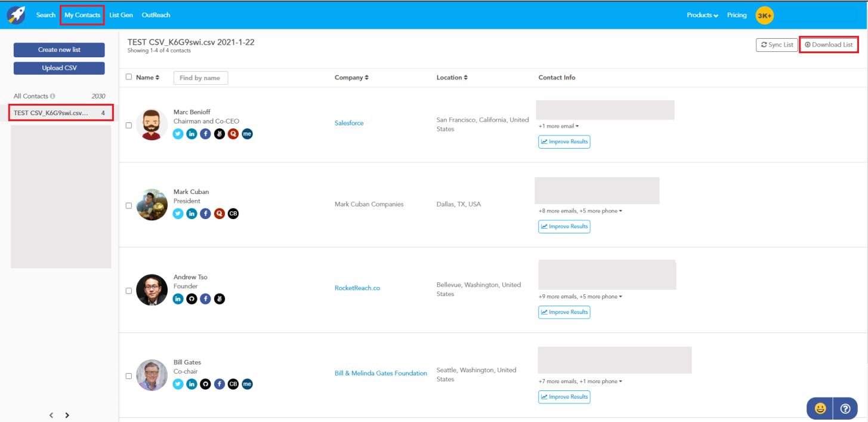Check the box for Marc Benioff
The image size is (868, 422).
click(x=129, y=125)
